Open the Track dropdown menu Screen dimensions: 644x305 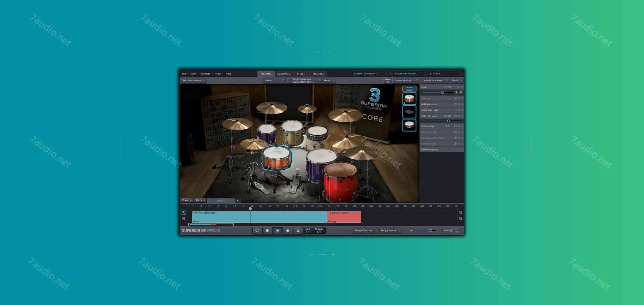pyautogui.click(x=187, y=200)
